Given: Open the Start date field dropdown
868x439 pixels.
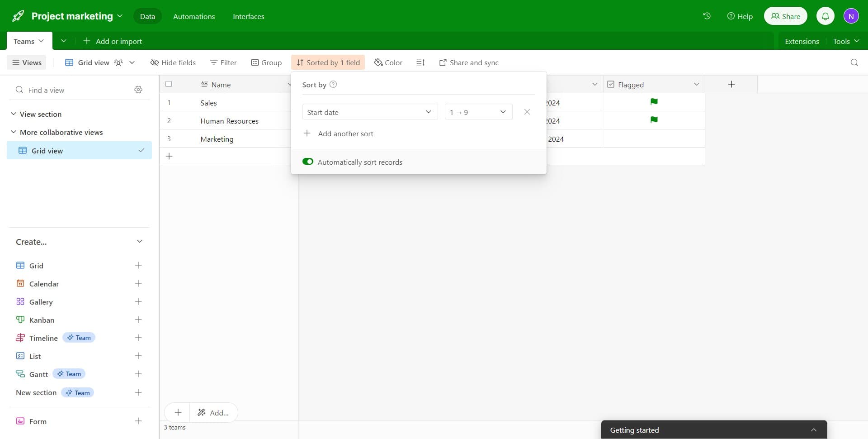Looking at the screenshot, I should coord(369,112).
